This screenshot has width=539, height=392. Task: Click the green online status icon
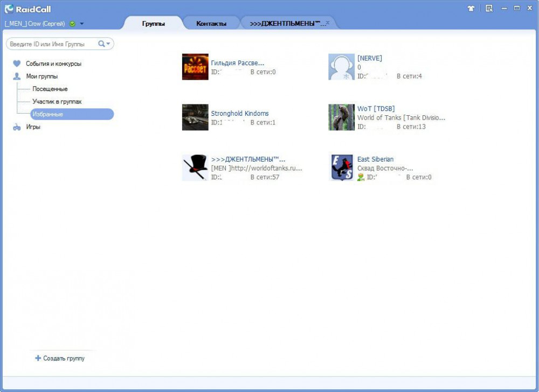(72, 24)
